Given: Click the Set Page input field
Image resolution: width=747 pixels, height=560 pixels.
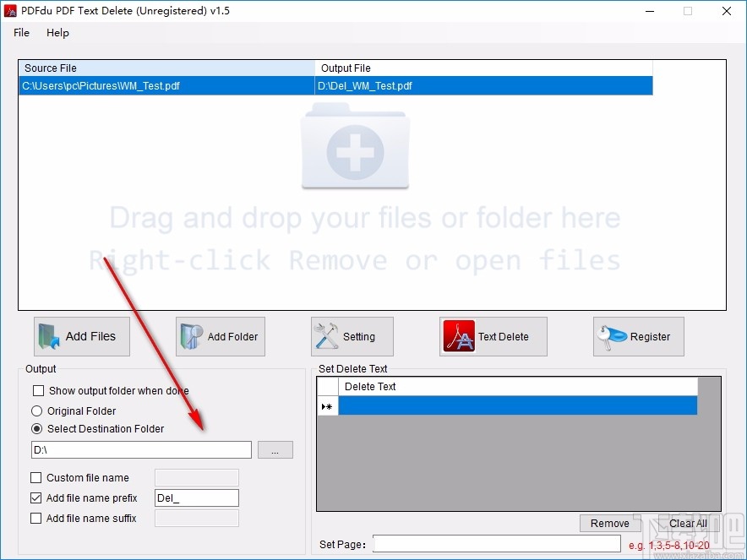Looking at the screenshot, I should tap(496, 544).
